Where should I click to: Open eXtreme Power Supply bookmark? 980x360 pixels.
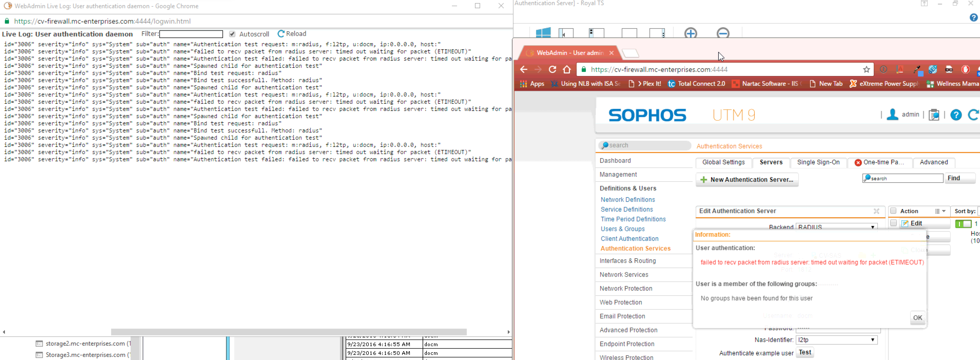coord(884,84)
